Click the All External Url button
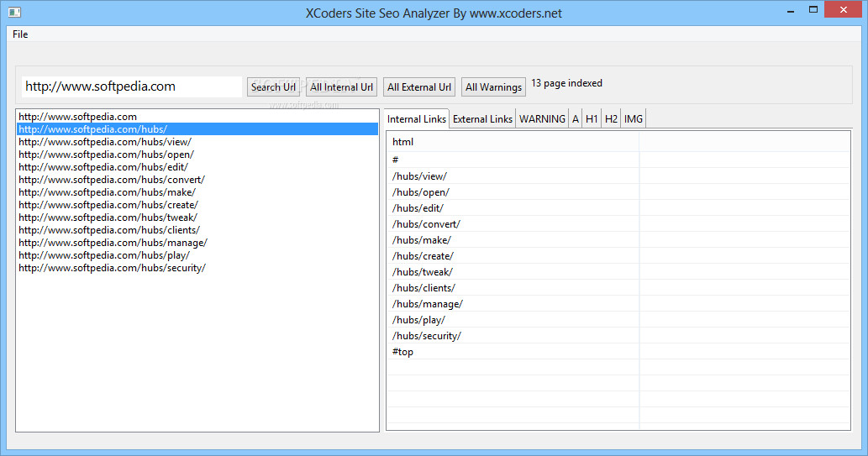This screenshot has height=456, width=868. click(419, 86)
